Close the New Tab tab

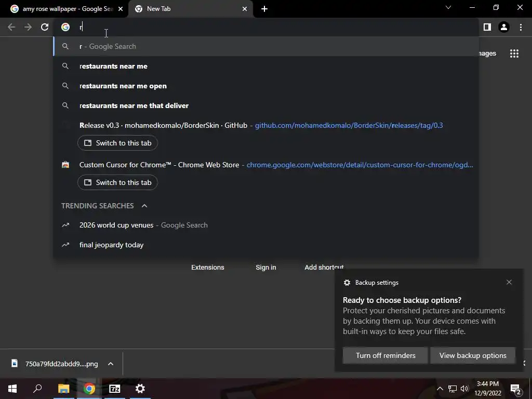point(245,9)
